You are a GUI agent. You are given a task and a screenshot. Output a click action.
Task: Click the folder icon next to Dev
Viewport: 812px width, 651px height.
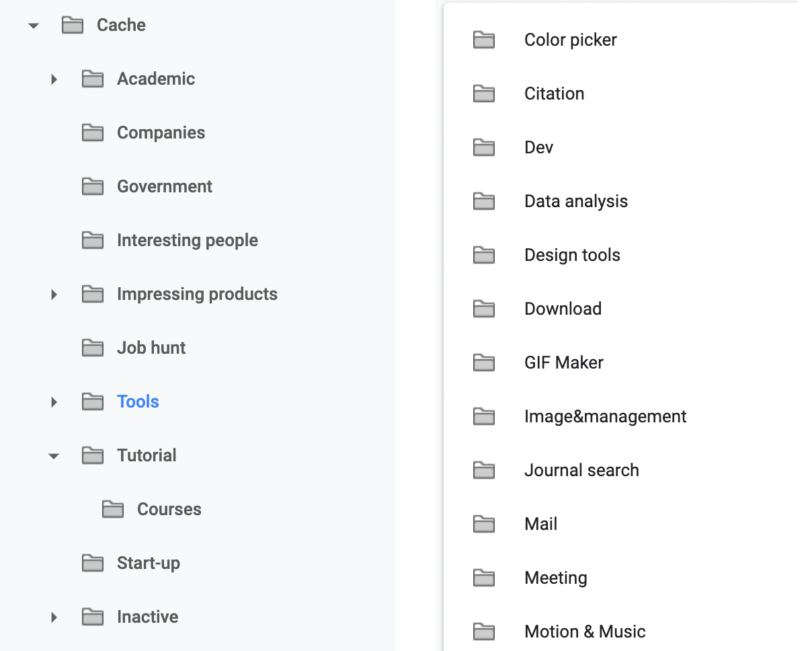[484, 148]
